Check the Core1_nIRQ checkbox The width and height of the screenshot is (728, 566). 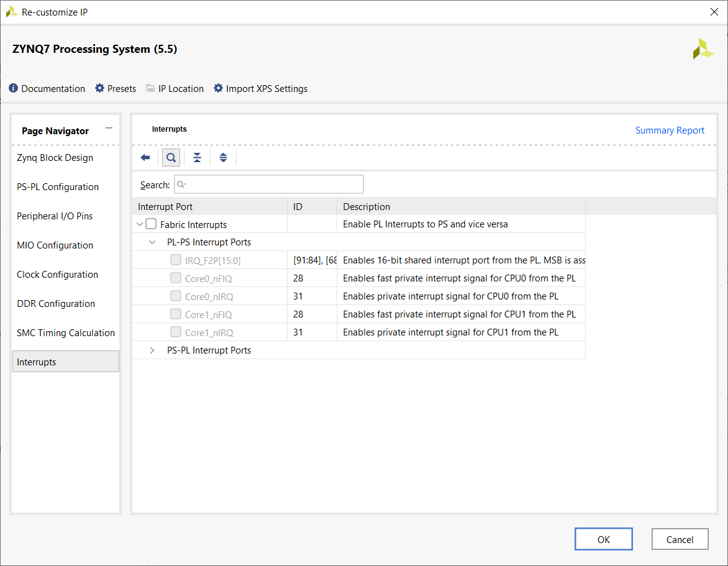pos(176,332)
